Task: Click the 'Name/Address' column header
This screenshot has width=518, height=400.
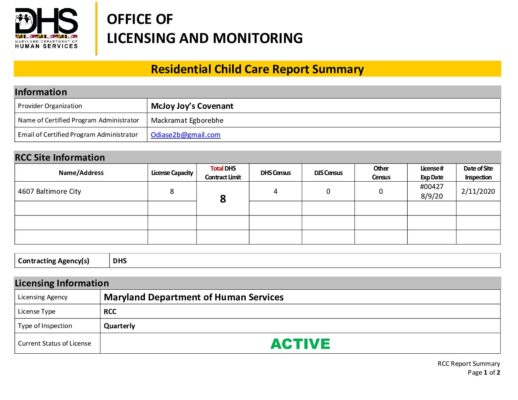Action: [81, 173]
